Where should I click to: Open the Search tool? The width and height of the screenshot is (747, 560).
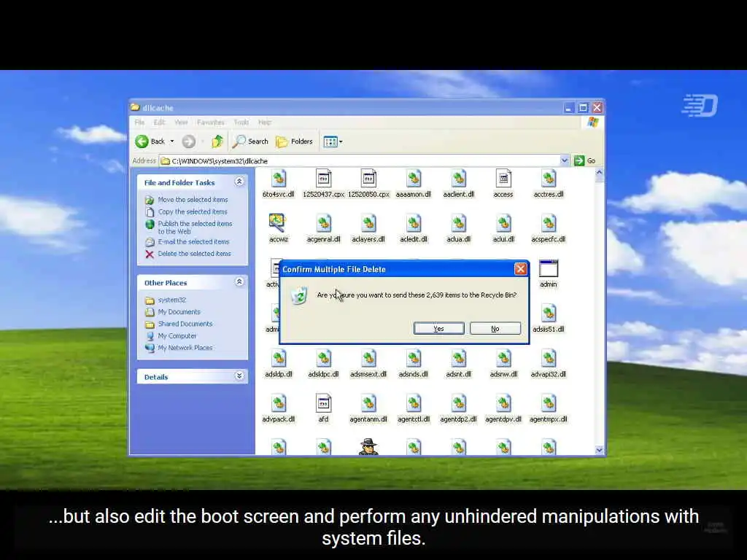point(250,141)
